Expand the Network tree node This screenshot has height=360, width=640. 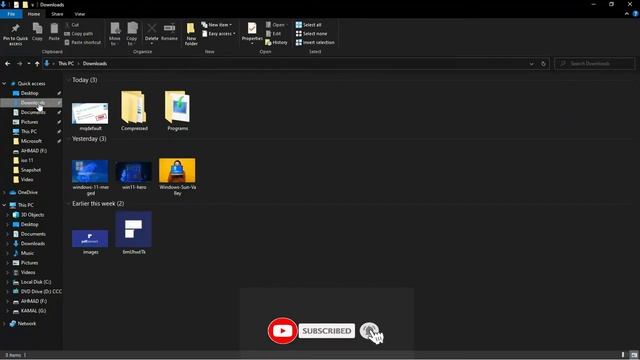pyautogui.click(x=4, y=324)
